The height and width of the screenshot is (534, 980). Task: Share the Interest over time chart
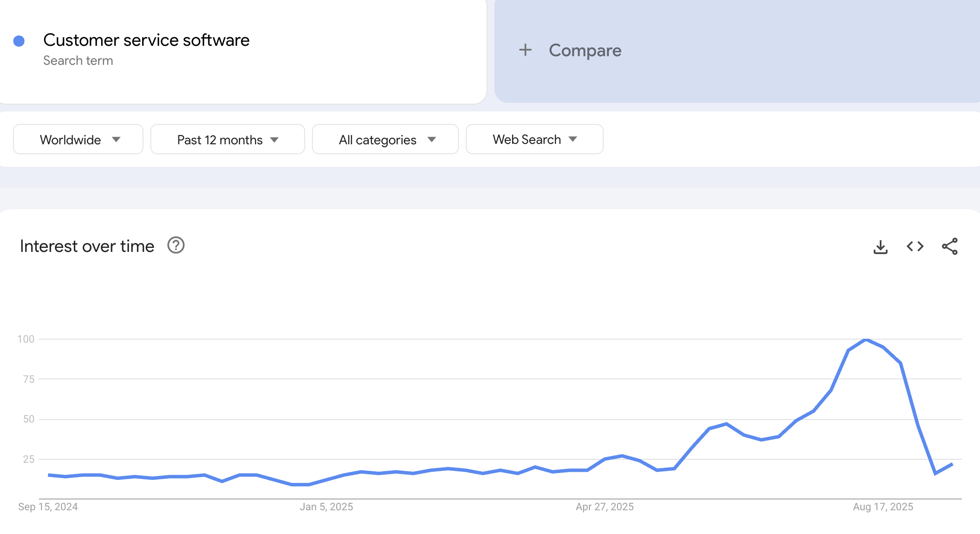pyautogui.click(x=949, y=246)
